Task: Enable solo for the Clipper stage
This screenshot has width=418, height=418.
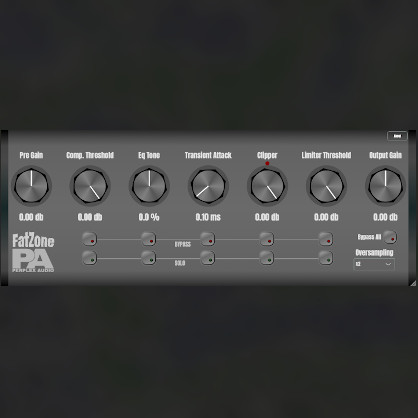Action: pyautogui.click(x=266, y=258)
